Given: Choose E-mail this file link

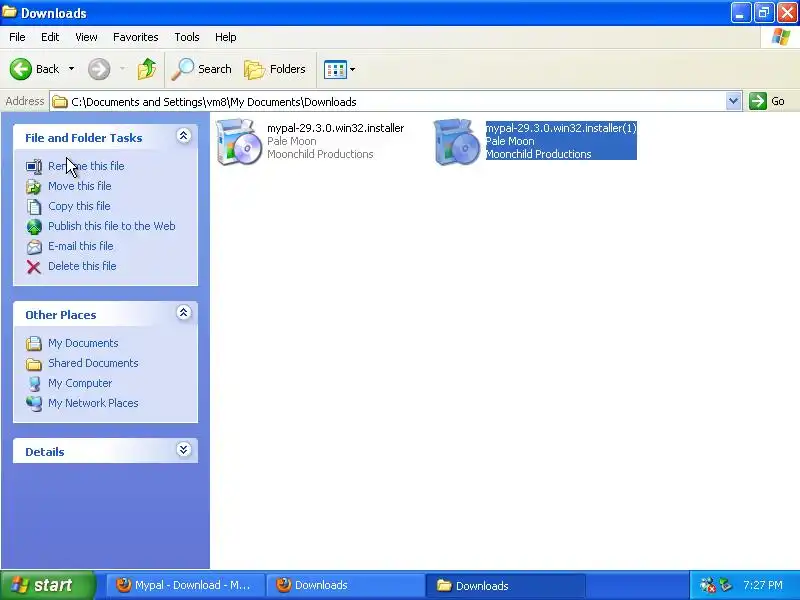Looking at the screenshot, I should (81, 245).
